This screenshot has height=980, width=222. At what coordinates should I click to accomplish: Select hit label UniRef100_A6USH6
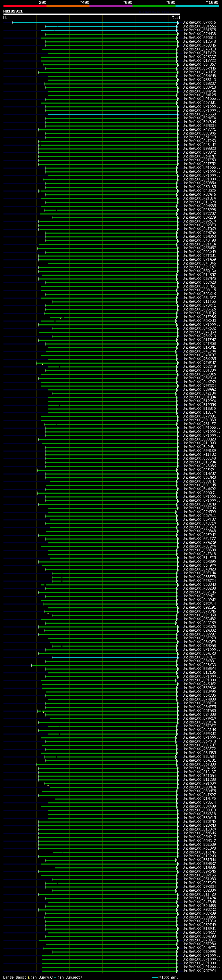click(199, 46)
